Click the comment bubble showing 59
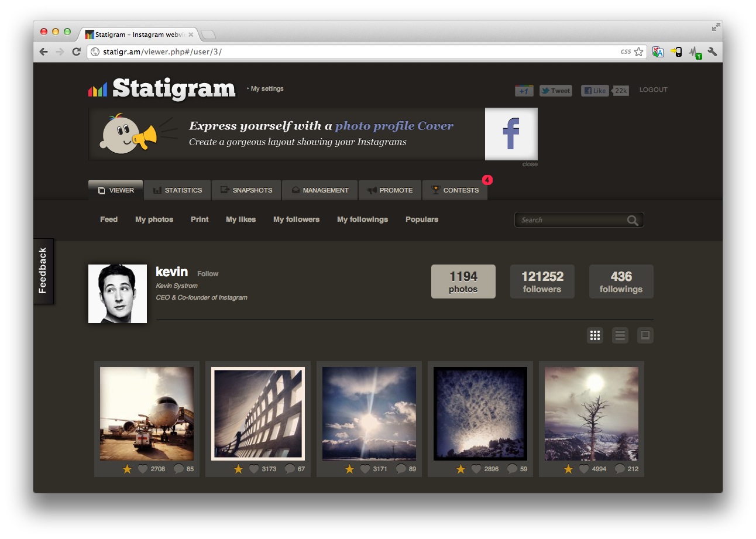Screen dimensions: 756x539 pyautogui.click(x=512, y=469)
